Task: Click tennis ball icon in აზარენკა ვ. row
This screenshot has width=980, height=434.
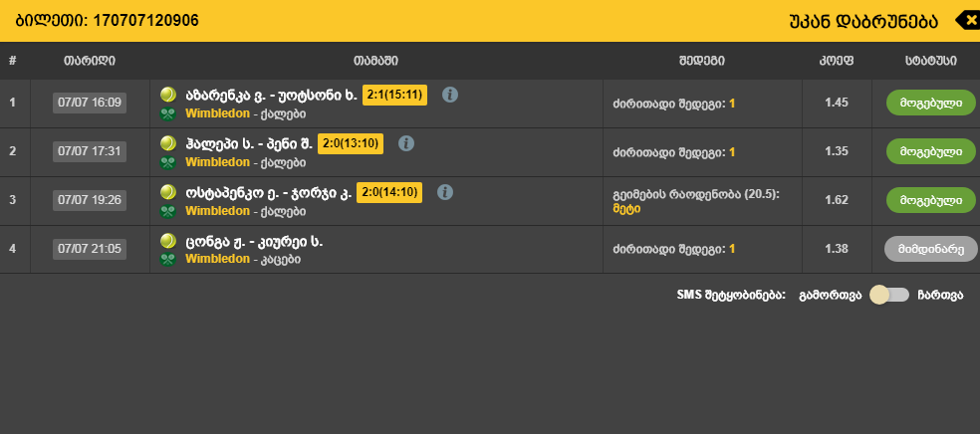Action: [168, 95]
